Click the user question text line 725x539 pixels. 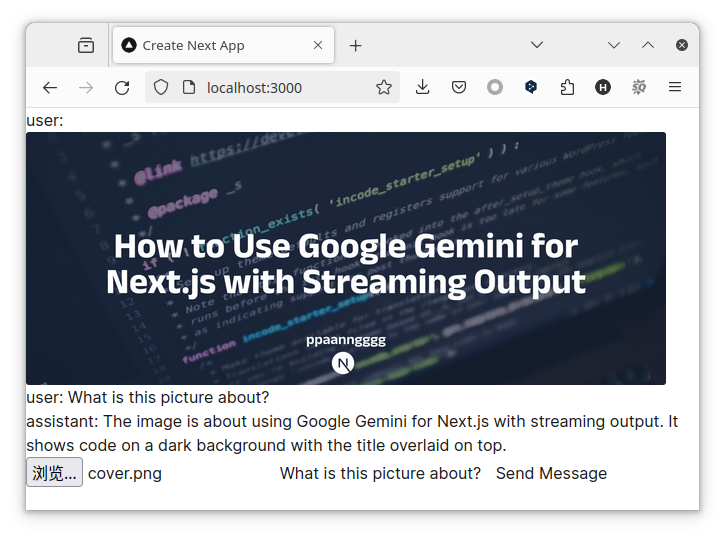click(147, 398)
